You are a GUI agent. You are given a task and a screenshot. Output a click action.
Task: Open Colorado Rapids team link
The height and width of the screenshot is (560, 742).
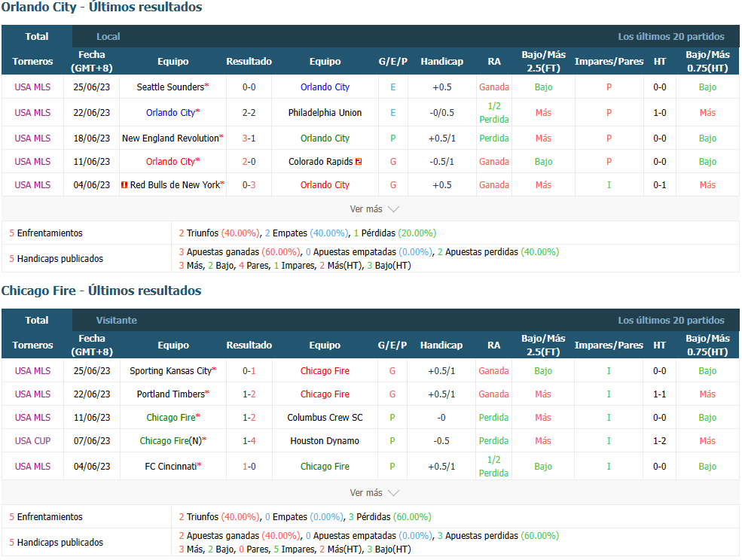point(320,162)
